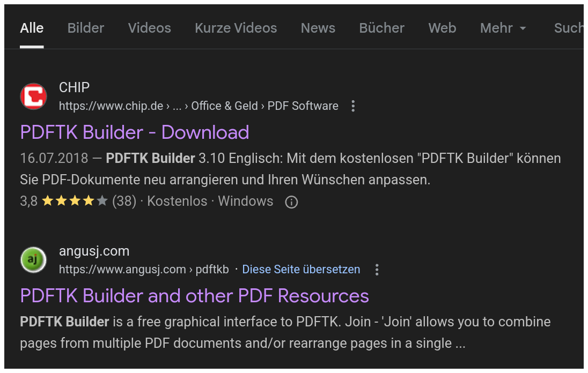Click the Kostenlos label
The image size is (588, 373).
coord(177,201)
